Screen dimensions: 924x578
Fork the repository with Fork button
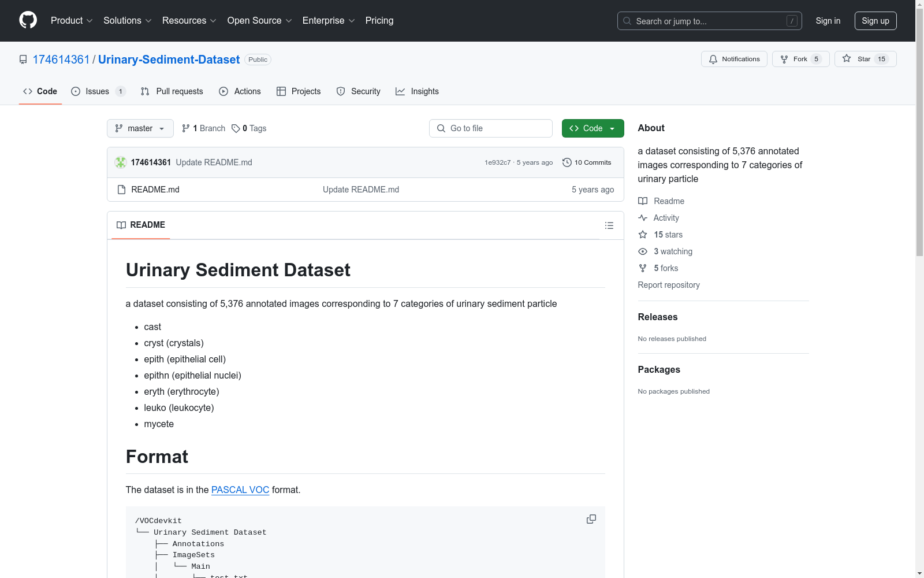coord(800,59)
